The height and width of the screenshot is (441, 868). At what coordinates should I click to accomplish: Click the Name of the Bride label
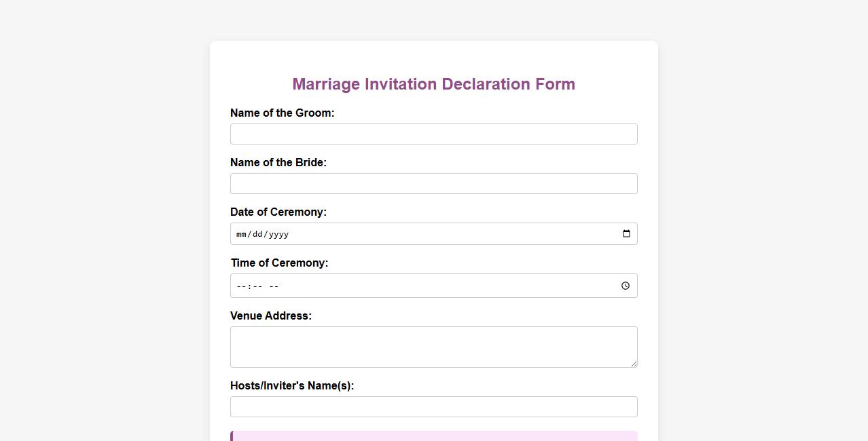tap(278, 162)
